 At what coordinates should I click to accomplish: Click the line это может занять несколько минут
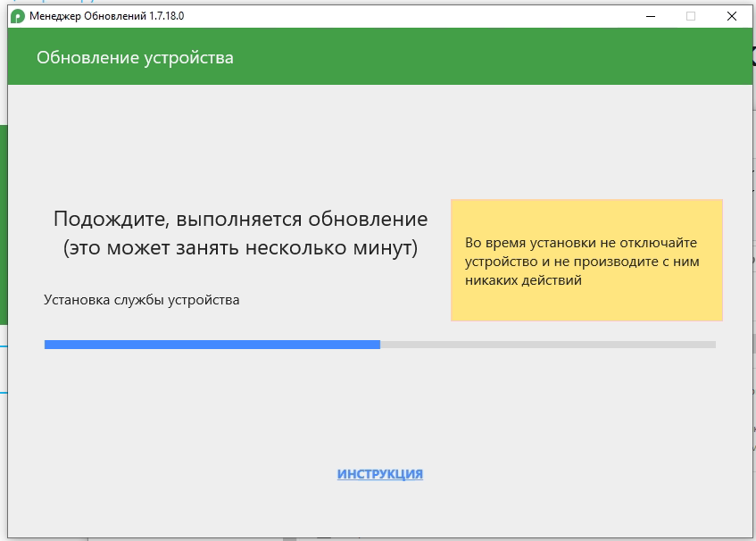pos(240,248)
